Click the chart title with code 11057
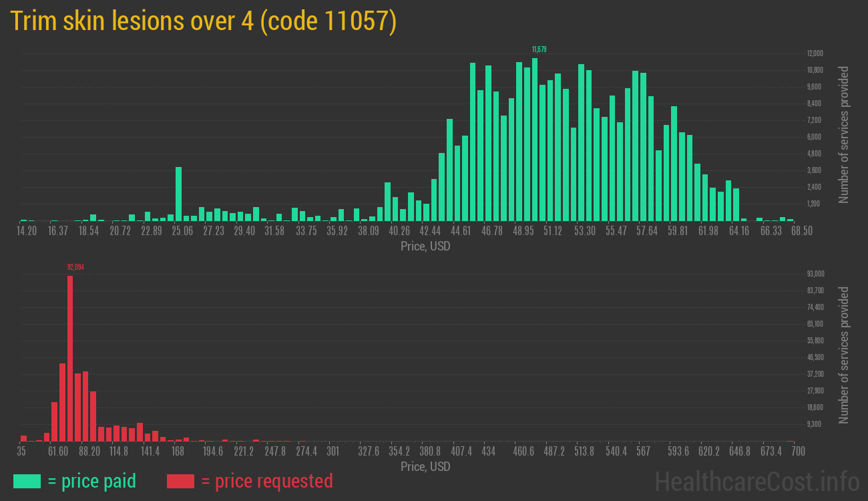This screenshot has width=868, height=501. point(204,21)
